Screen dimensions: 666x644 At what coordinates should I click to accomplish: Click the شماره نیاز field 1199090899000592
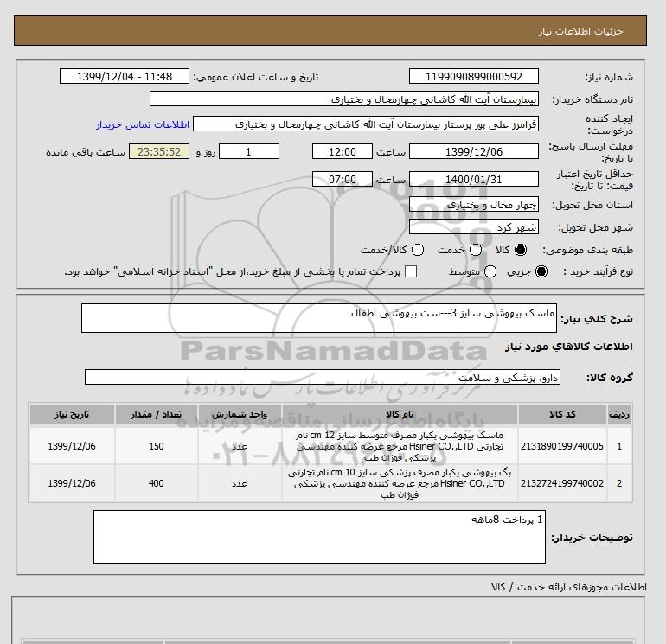474,76
